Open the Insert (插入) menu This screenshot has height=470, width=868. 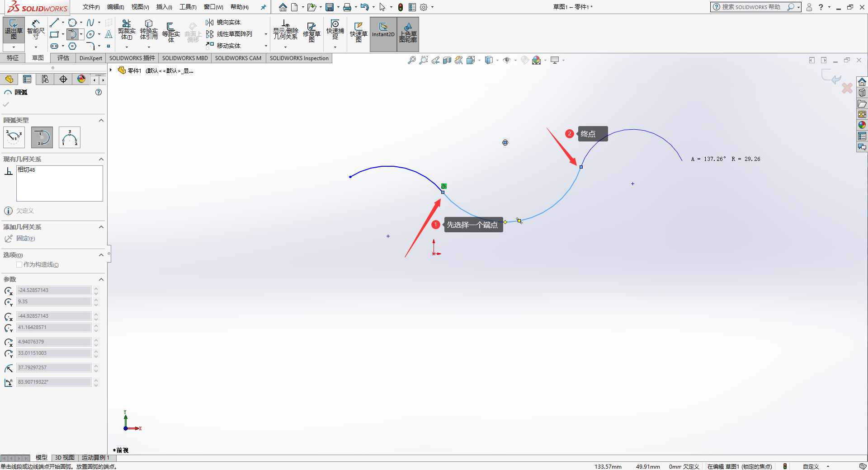click(164, 7)
